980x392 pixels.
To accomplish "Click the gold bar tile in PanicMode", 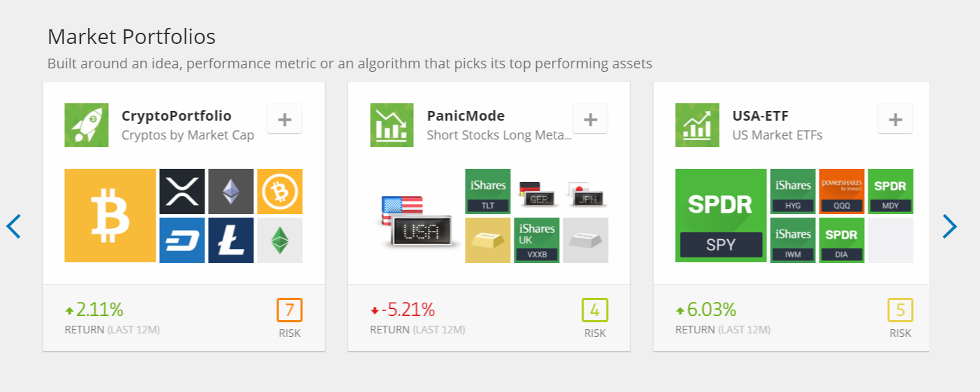I will (x=488, y=240).
